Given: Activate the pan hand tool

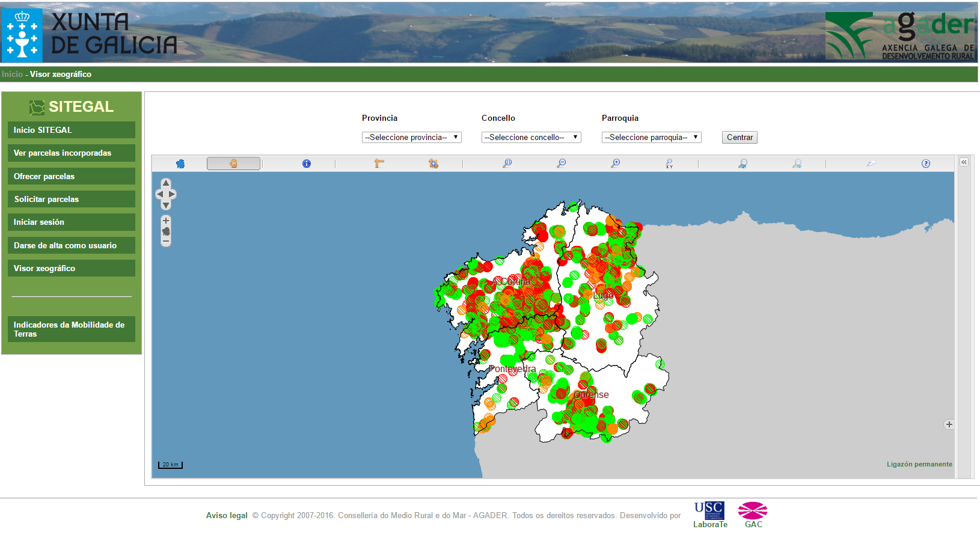Looking at the screenshot, I should 233,164.
